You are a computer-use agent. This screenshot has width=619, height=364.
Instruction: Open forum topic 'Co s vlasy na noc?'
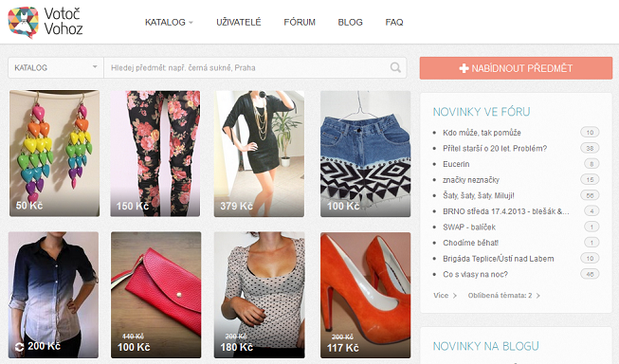[x=475, y=274]
